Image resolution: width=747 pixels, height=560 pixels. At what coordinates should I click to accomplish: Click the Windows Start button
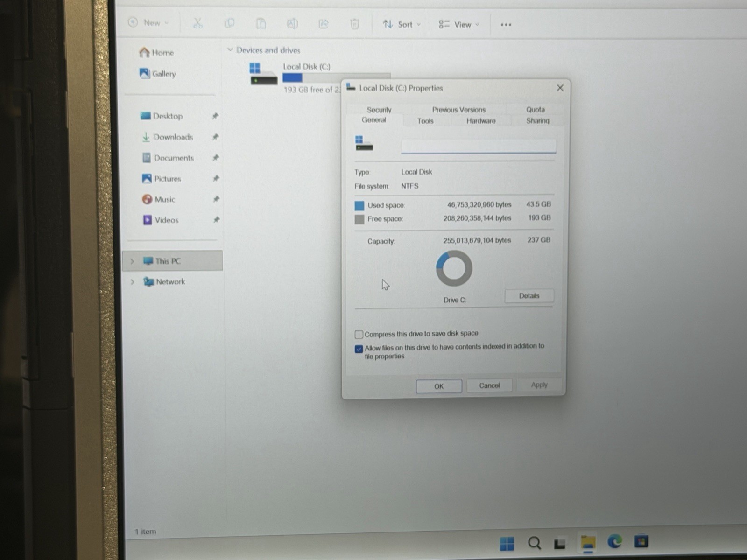click(507, 543)
